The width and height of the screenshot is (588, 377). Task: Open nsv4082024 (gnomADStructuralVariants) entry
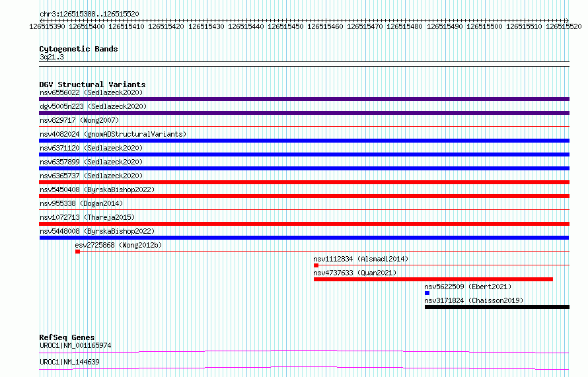coord(113,134)
